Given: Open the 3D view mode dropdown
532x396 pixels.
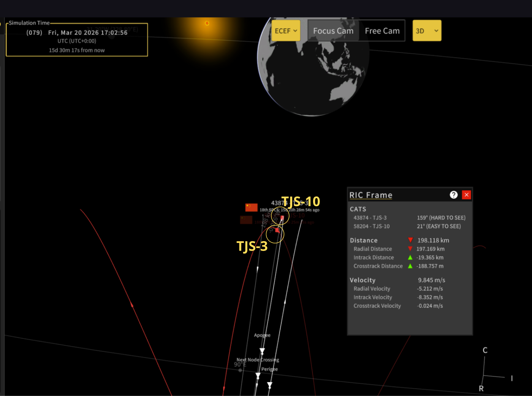Looking at the screenshot, I should [x=427, y=31].
